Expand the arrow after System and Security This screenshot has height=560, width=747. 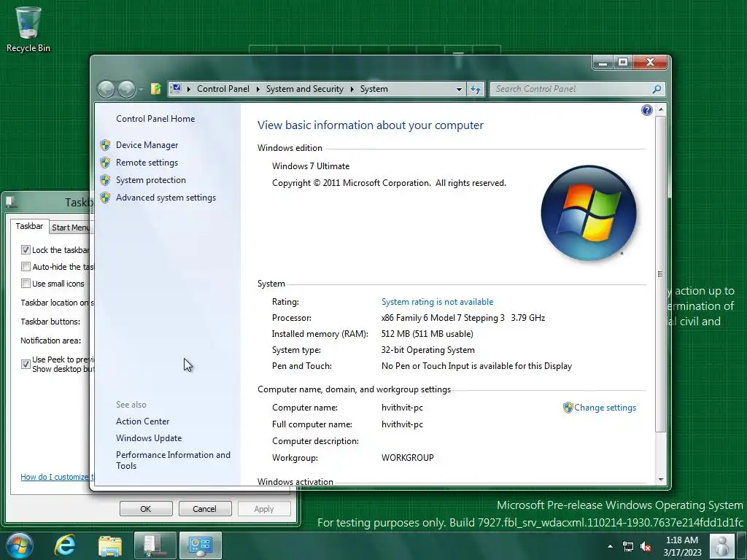tap(352, 89)
